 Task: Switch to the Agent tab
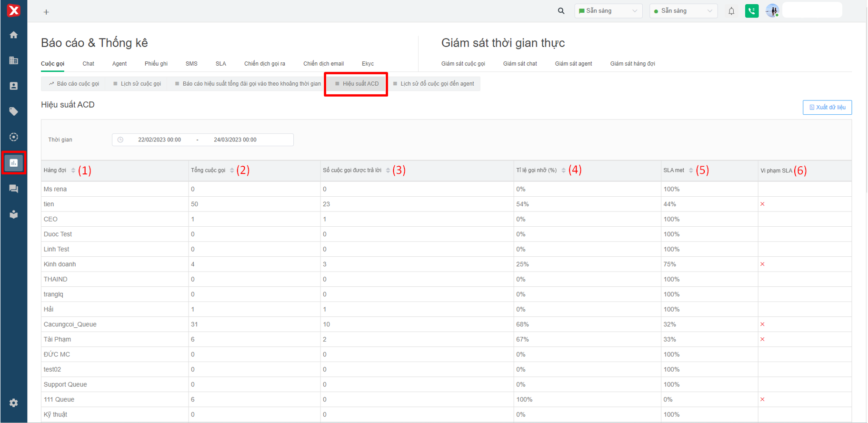tap(120, 64)
